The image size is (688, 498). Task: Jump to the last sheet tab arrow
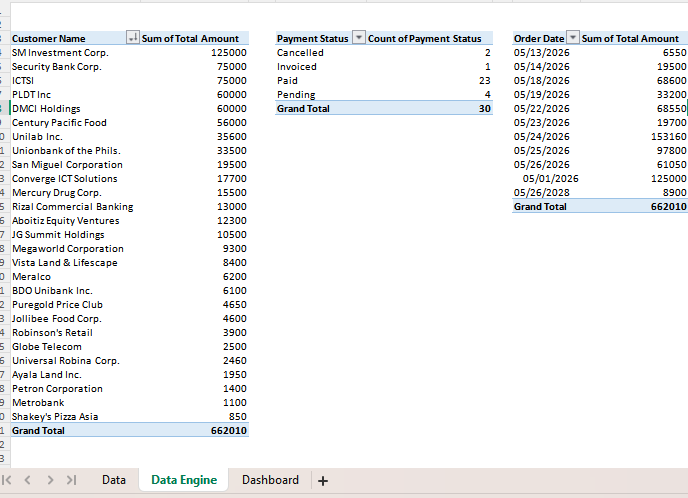[x=72, y=480]
